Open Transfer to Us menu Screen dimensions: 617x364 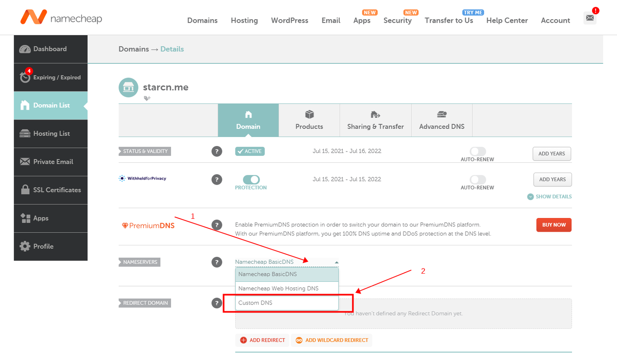[x=449, y=21]
